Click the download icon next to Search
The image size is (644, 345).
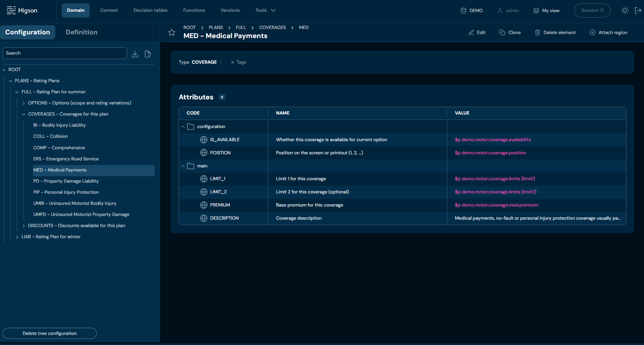pos(135,54)
